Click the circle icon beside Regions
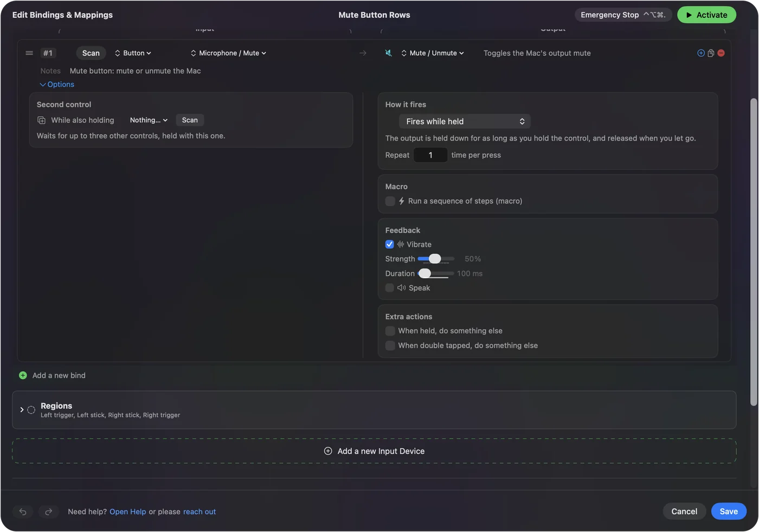 coord(31,410)
